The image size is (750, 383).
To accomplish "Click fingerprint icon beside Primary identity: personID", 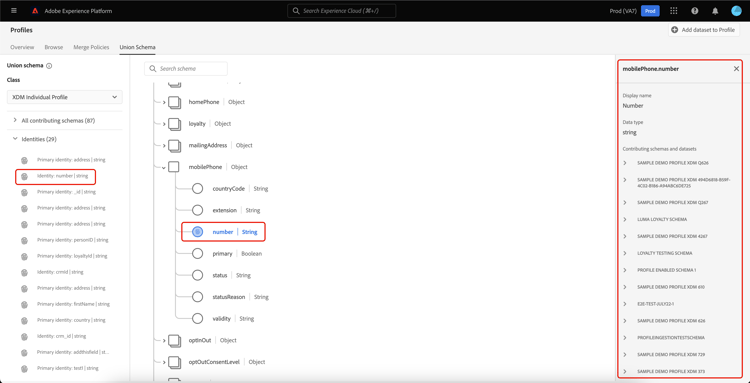I will 24,240.
